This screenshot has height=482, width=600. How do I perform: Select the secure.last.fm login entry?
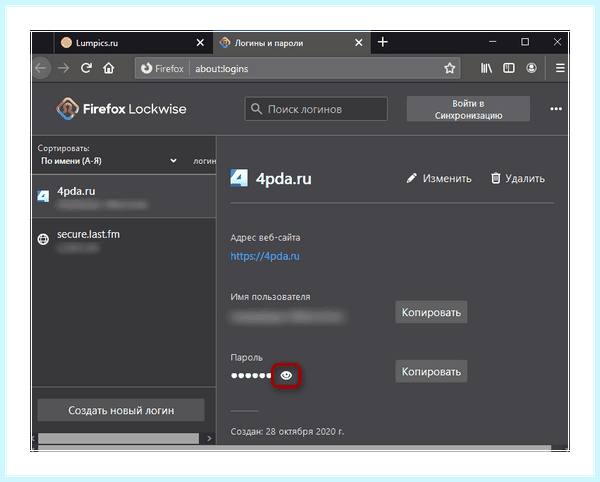pos(124,239)
